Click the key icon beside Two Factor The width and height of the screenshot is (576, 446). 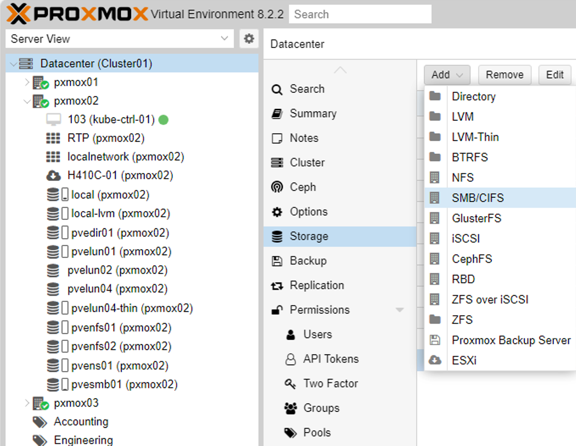coord(290,384)
